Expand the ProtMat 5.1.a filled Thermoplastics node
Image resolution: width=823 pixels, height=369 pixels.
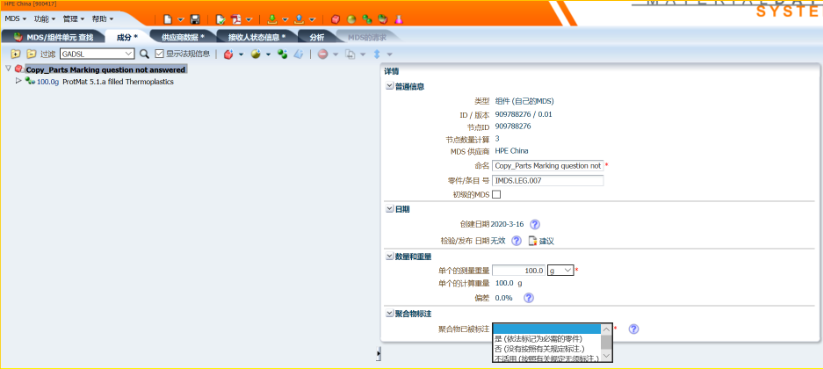point(19,81)
